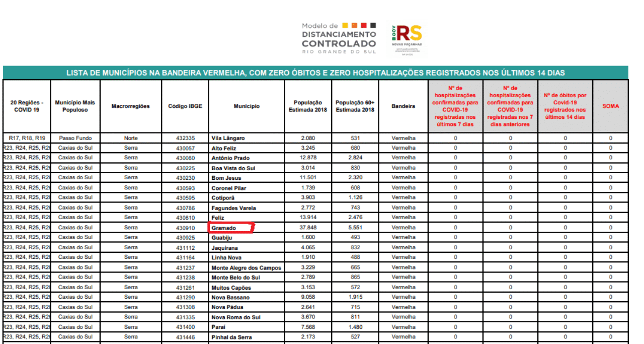
Task: Click the Macrorregiões column header
Action: coord(131,106)
